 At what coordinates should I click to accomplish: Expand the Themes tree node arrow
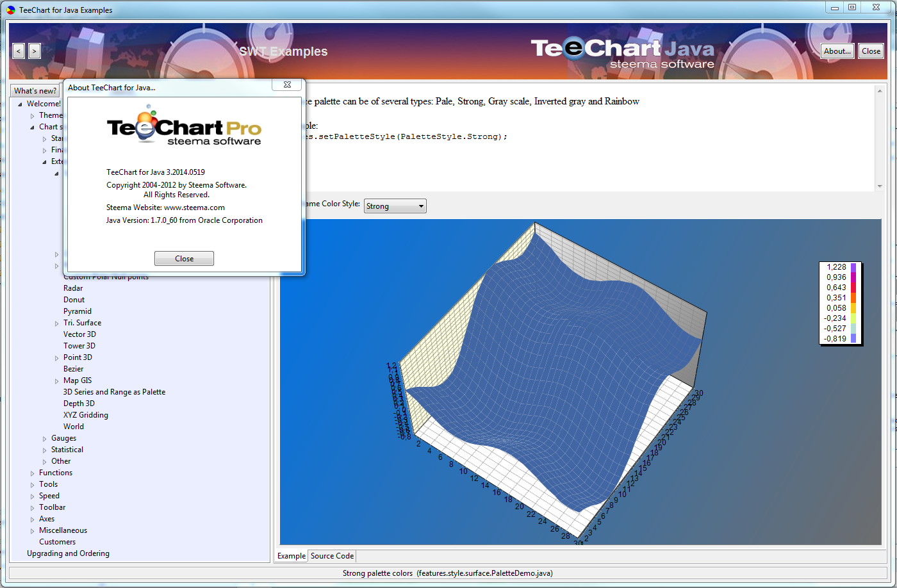[x=33, y=116]
